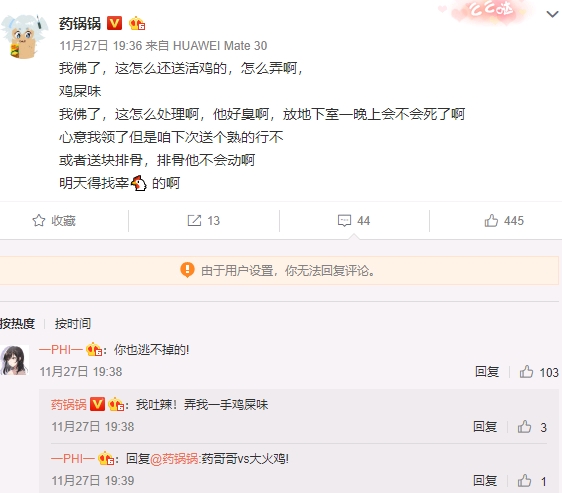The width and height of the screenshot is (562, 493).
Task: Click the orange V verified badge in header
Action: pos(115,23)
